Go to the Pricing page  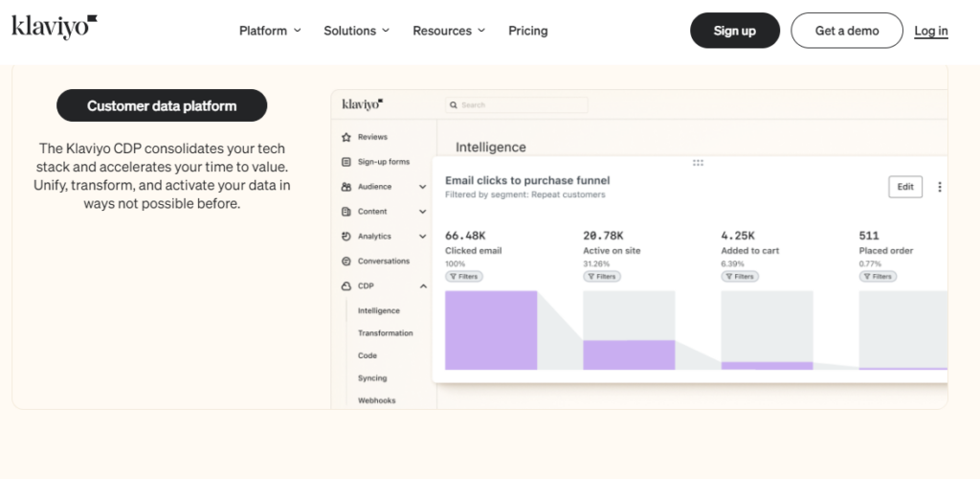[528, 31]
